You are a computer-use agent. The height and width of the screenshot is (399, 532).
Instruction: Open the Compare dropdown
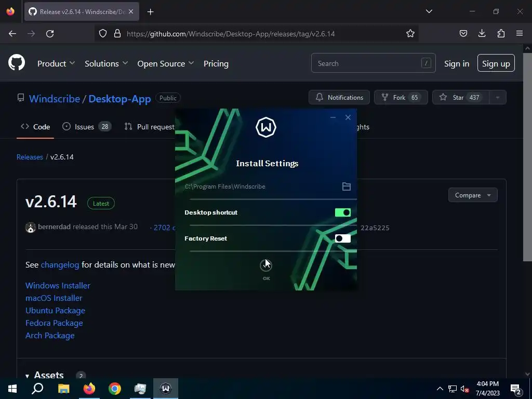click(x=473, y=195)
